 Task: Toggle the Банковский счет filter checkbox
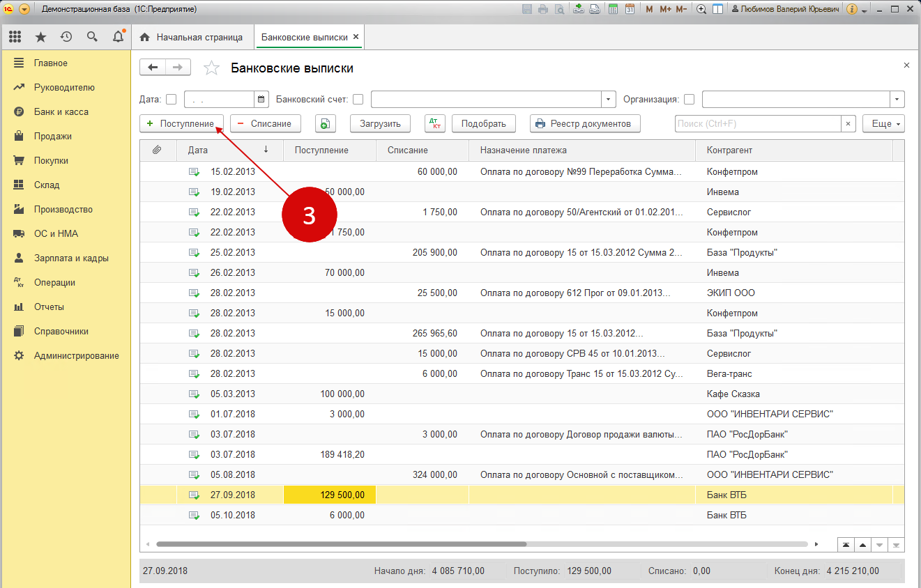(358, 100)
